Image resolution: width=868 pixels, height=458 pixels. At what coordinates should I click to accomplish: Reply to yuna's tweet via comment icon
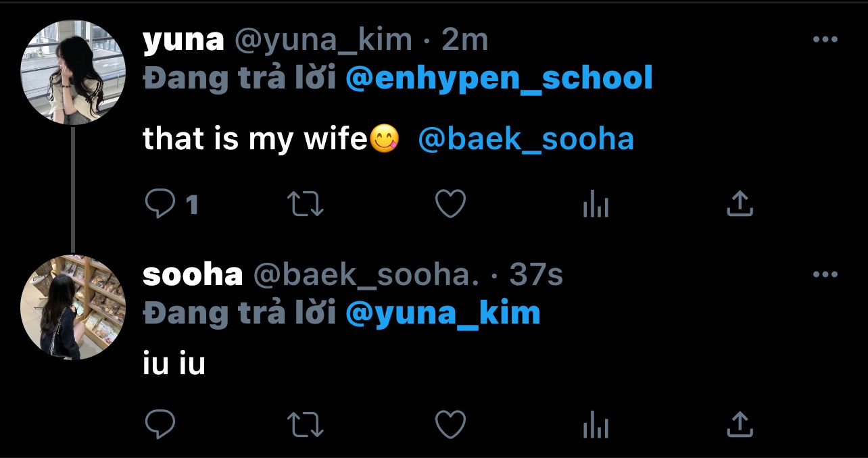[x=160, y=204]
